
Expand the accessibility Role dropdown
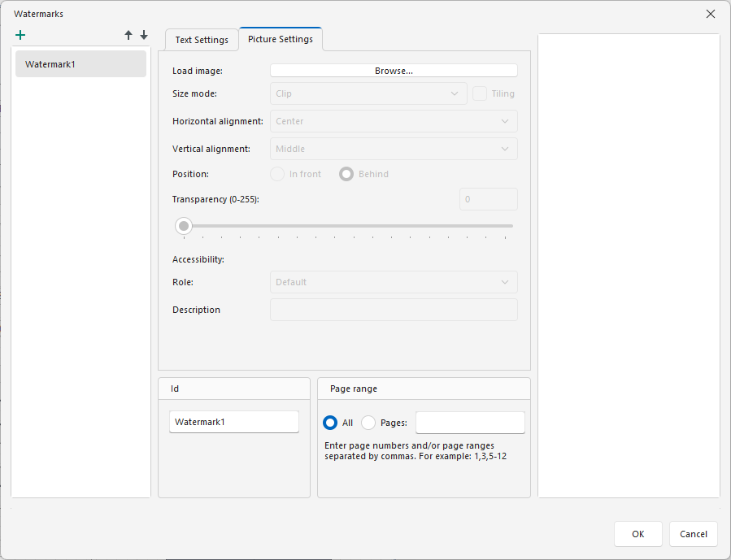tap(394, 282)
